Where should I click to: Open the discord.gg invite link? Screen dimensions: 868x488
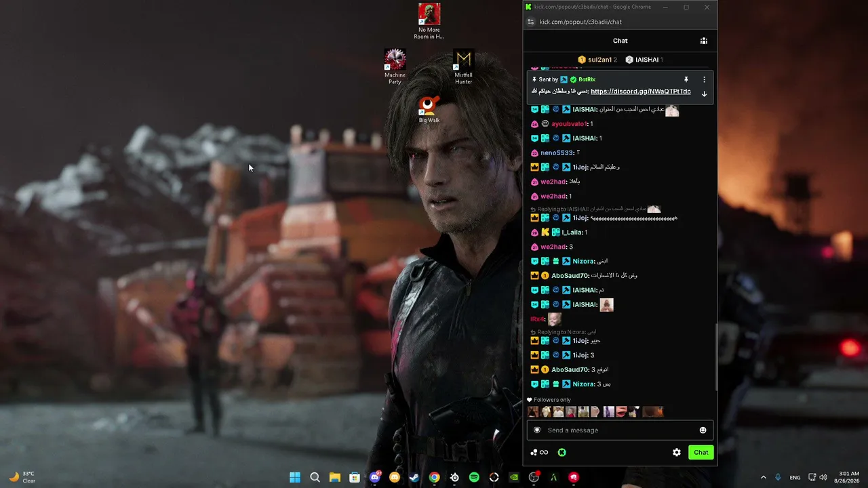click(641, 91)
